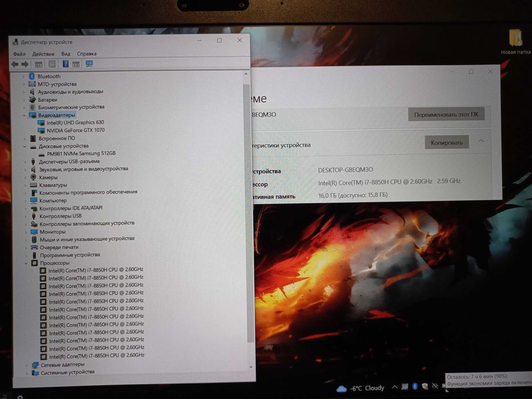Image resolution: width=532 pixels, height=399 pixels.
Task: Open the Вид menu
Action: tap(66, 54)
